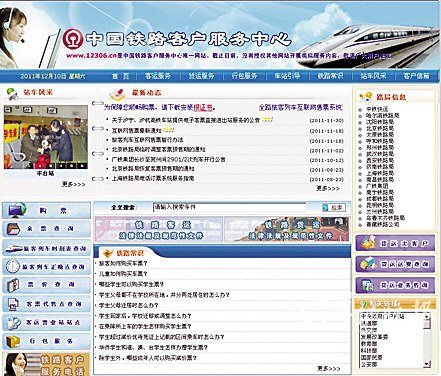Open 旅客如何购买车票? question

tap(123, 263)
